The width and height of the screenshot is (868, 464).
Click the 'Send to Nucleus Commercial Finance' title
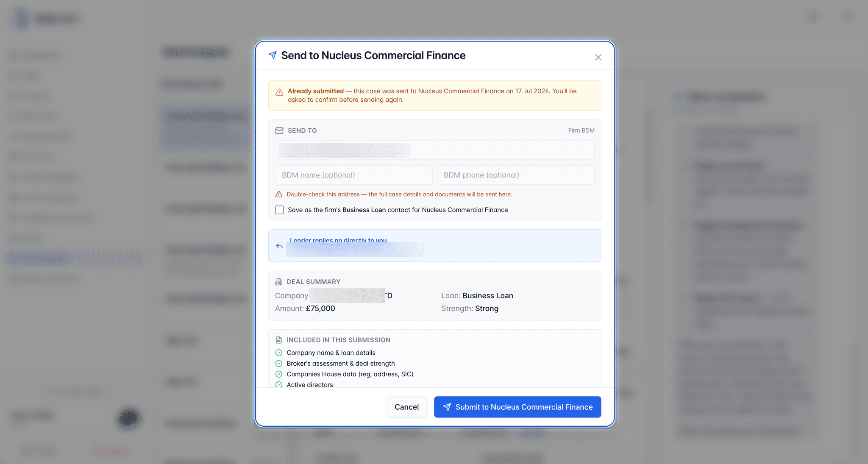pyautogui.click(x=373, y=56)
